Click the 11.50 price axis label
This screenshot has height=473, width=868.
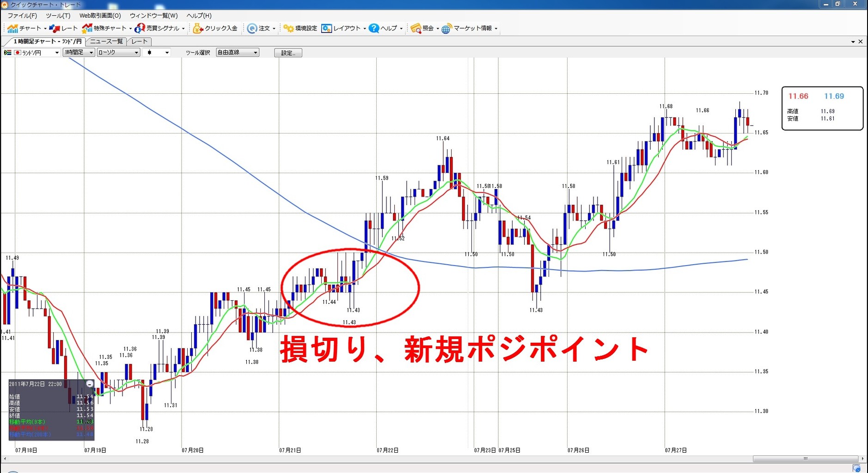point(761,252)
